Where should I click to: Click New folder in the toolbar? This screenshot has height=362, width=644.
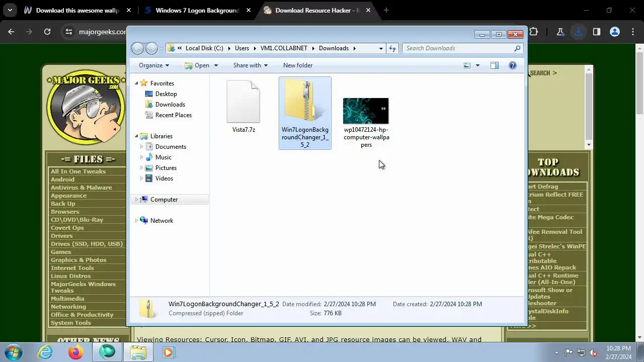(298, 65)
